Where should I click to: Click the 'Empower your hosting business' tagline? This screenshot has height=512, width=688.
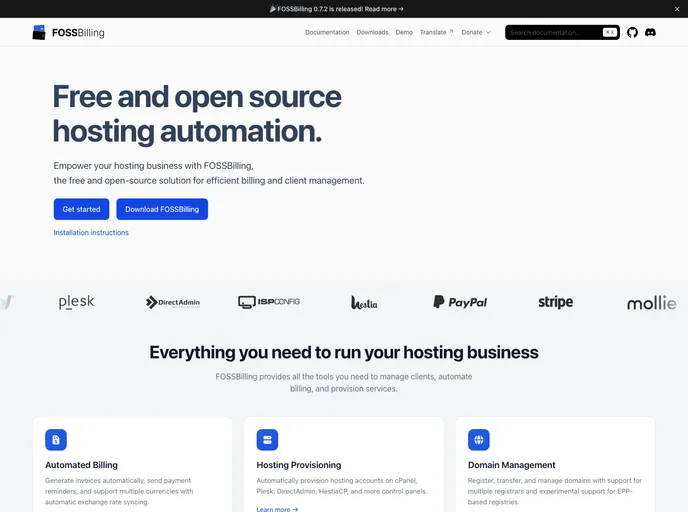tap(209, 173)
